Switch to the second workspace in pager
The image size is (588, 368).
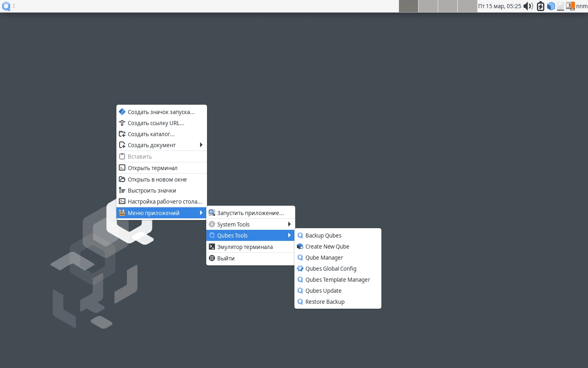tap(428, 6)
